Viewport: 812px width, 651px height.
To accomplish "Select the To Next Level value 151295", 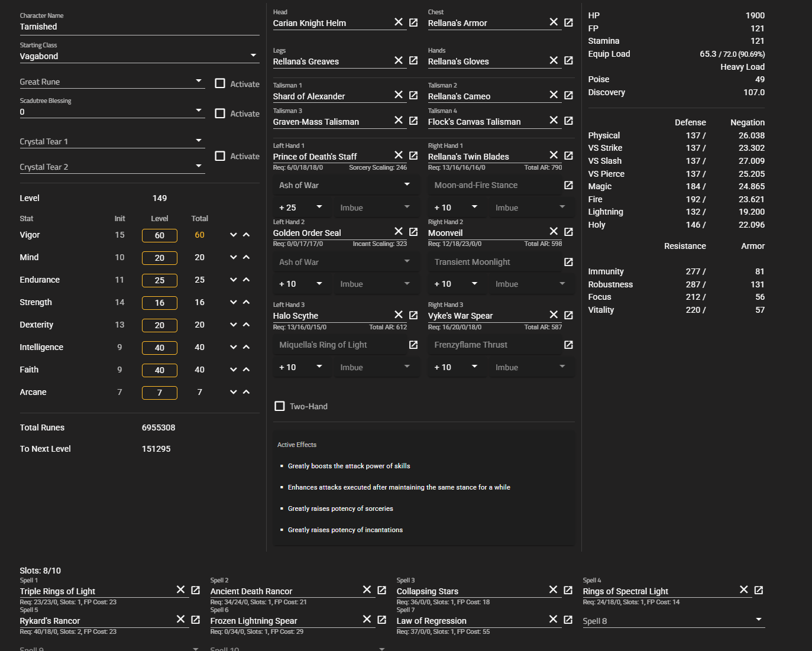I will click(156, 449).
